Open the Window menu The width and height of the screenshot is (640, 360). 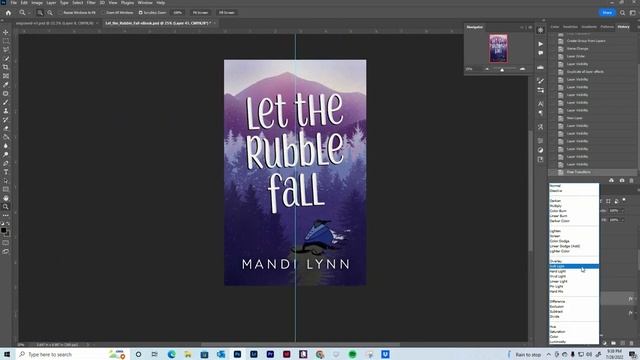[145, 2]
